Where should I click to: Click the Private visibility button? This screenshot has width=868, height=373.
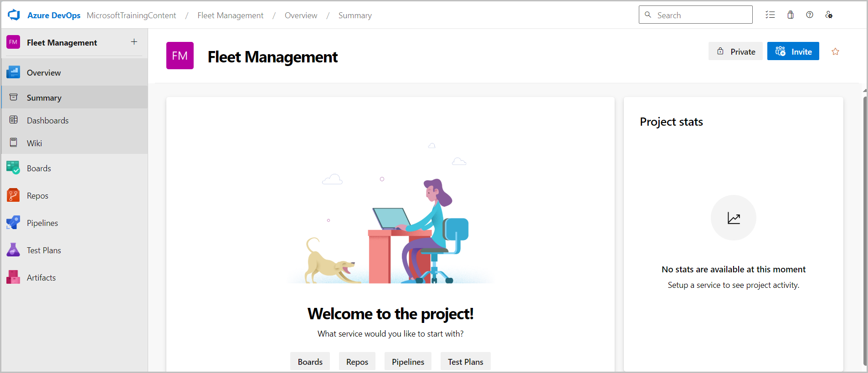click(735, 51)
